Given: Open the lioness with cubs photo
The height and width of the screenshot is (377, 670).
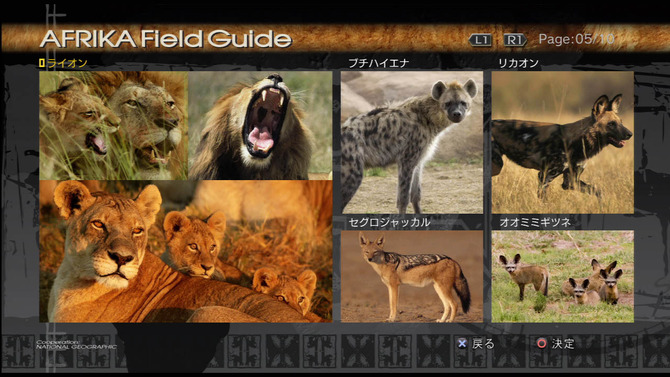Looking at the screenshot, I should (186, 251).
